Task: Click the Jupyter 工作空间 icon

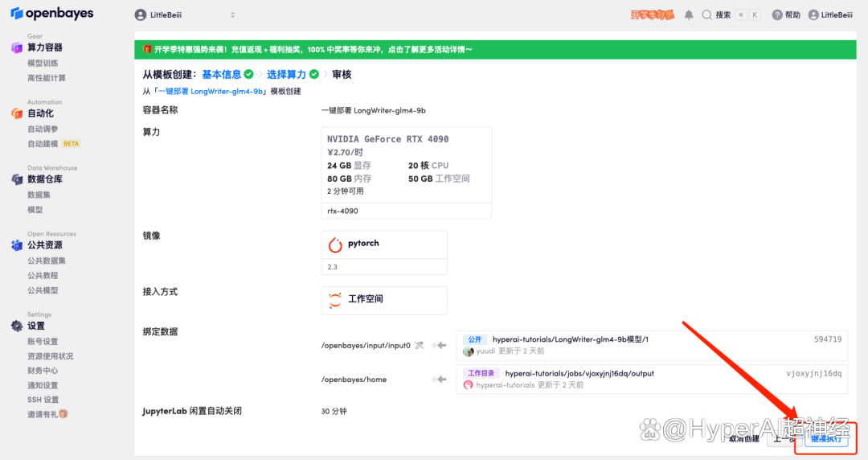Action: coord(335,300)
